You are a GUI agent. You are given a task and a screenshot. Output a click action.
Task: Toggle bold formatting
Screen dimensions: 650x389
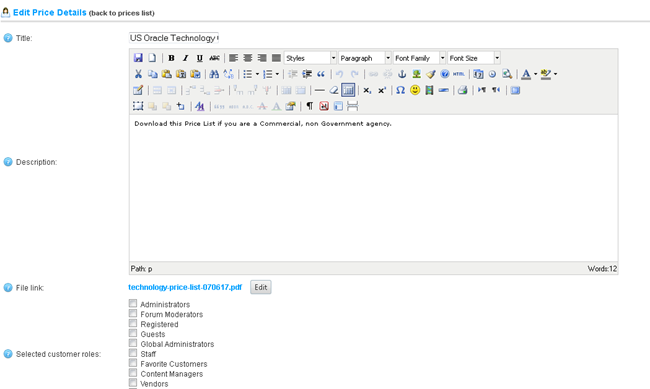pos(171,58)
